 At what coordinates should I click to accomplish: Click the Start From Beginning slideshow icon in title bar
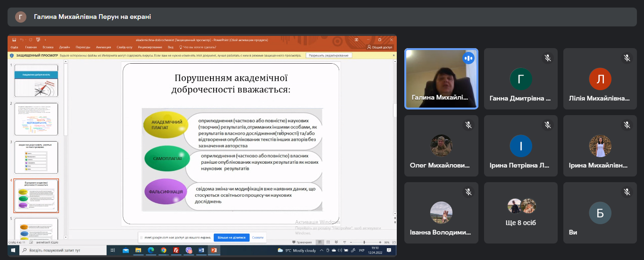38,40
